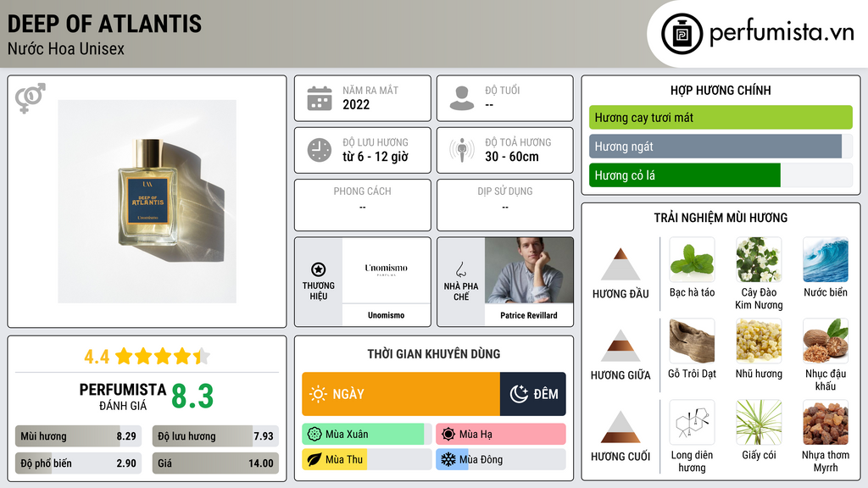Click the Hương cuối pyramid icon

620,427
